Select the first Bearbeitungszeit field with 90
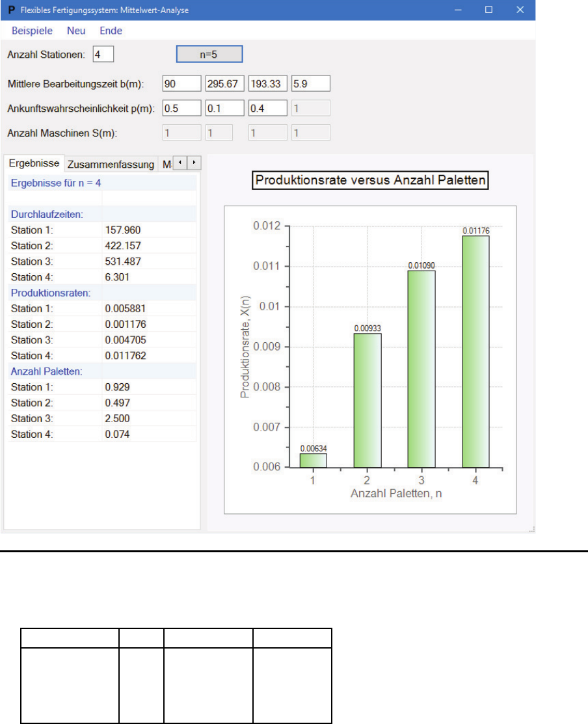The width and height of the screenshot is (588, 724). pyautogui.click(x=182, y=84)
